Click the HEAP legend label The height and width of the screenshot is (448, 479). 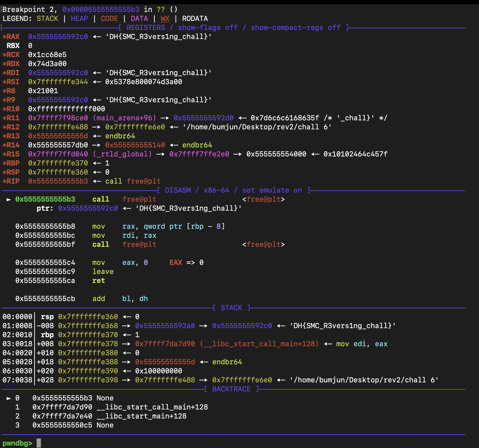79,19
